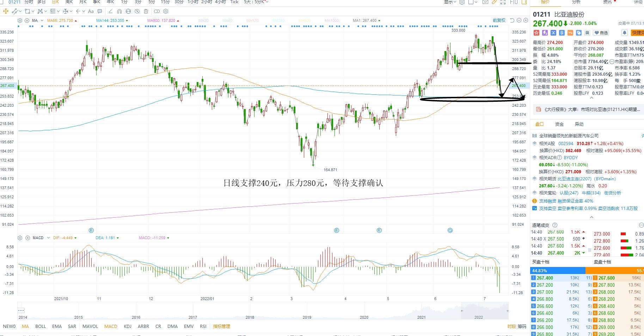Image resolution: width=644 pixels, height=336 pixels.
Task: Expand the rectangle shape tool dropdown
Action: (x=32, y=11)
